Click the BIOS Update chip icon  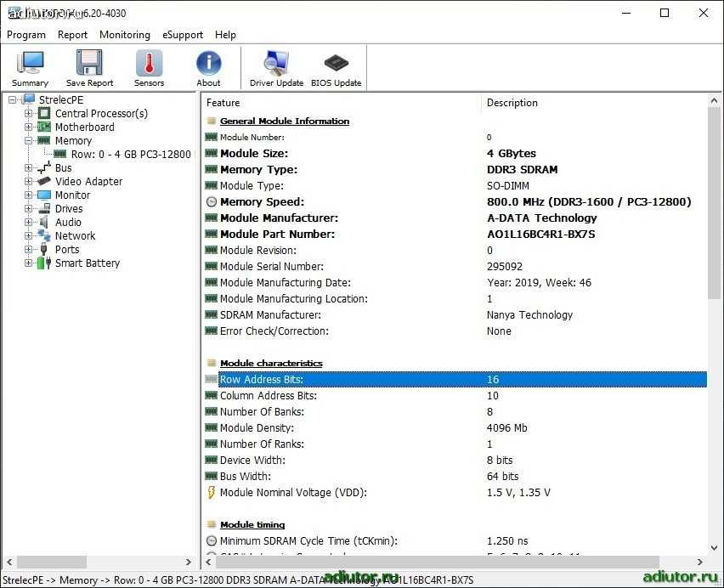(x=336, y=68)
